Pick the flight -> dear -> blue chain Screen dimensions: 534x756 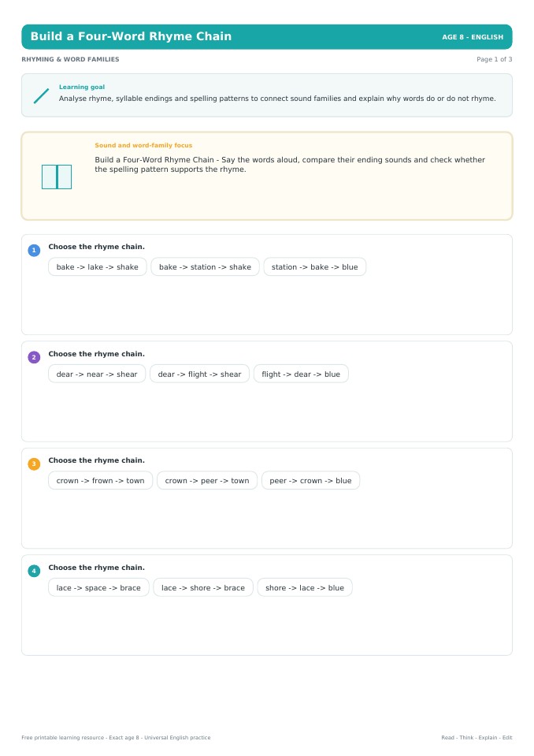301,374
